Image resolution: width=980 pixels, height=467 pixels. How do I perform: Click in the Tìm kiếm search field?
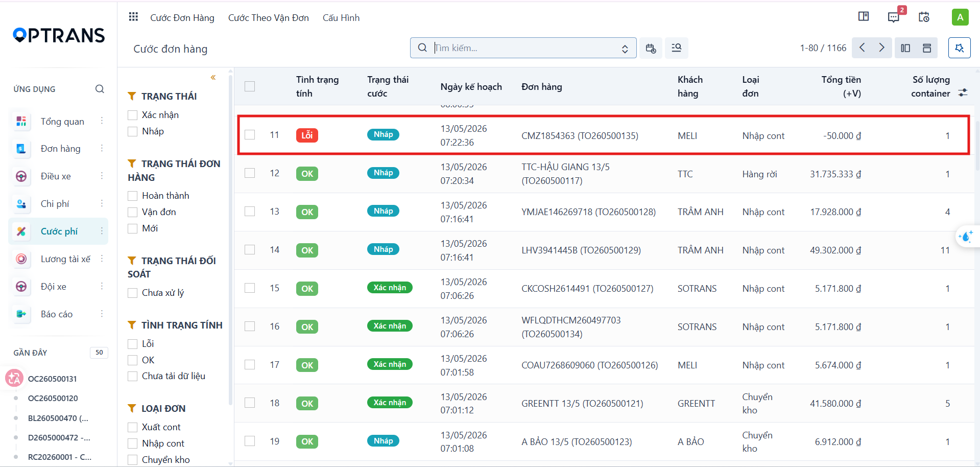pyautogui.click(x=523, y=48)
